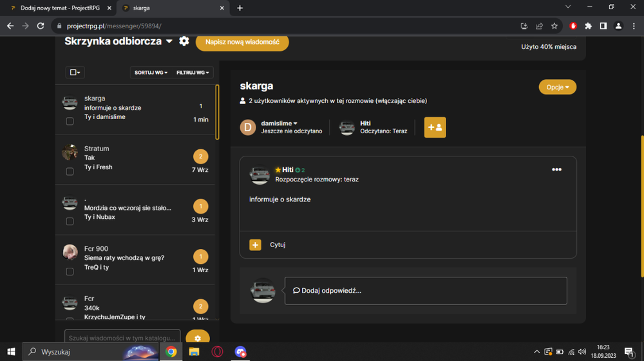Open Chrome from the taskbar
Viewport: 644px width, 361px height.
point(171,351)
